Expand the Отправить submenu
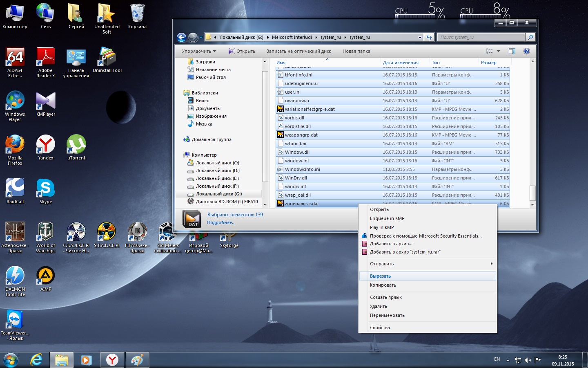The width and height of the screenshot is (588, 368). tap(428, 264)
